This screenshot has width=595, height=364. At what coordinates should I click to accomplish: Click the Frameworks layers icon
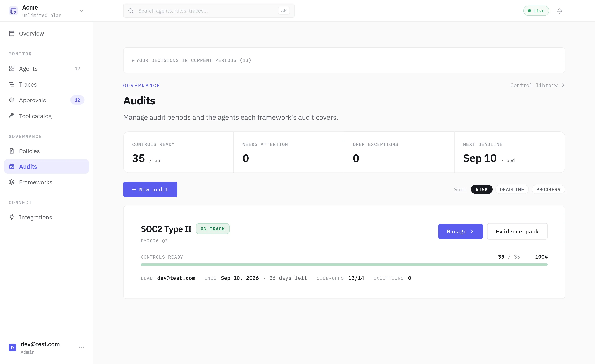tap(12, 182)
